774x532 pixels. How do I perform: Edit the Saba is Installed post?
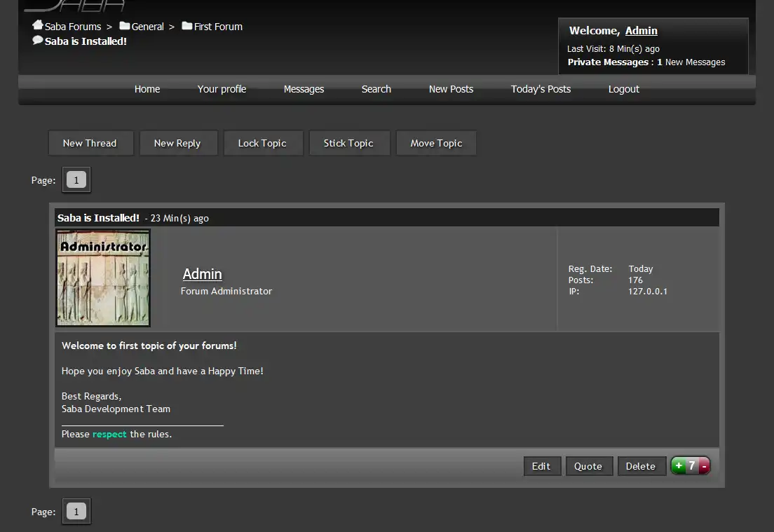point(542,466)
